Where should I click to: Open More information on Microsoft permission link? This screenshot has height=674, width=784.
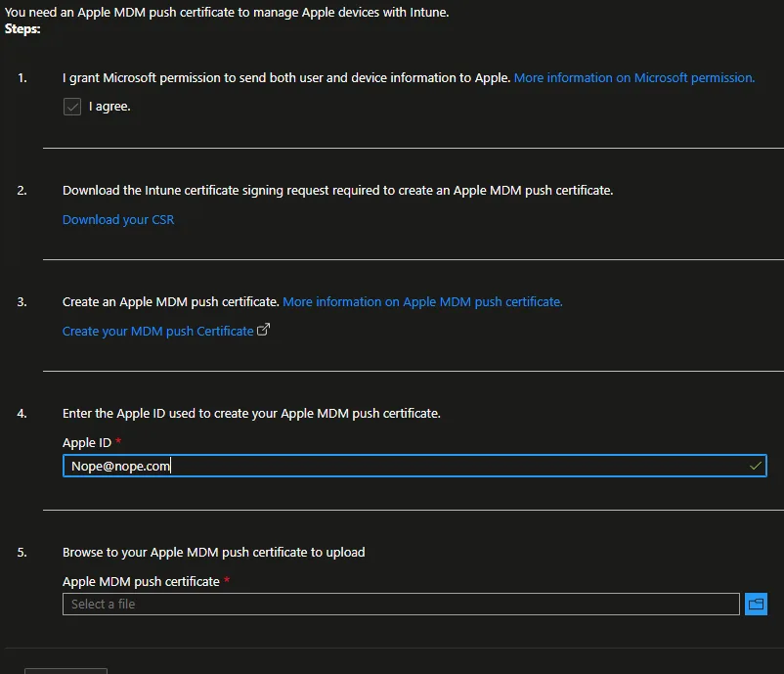coord(633,77)
